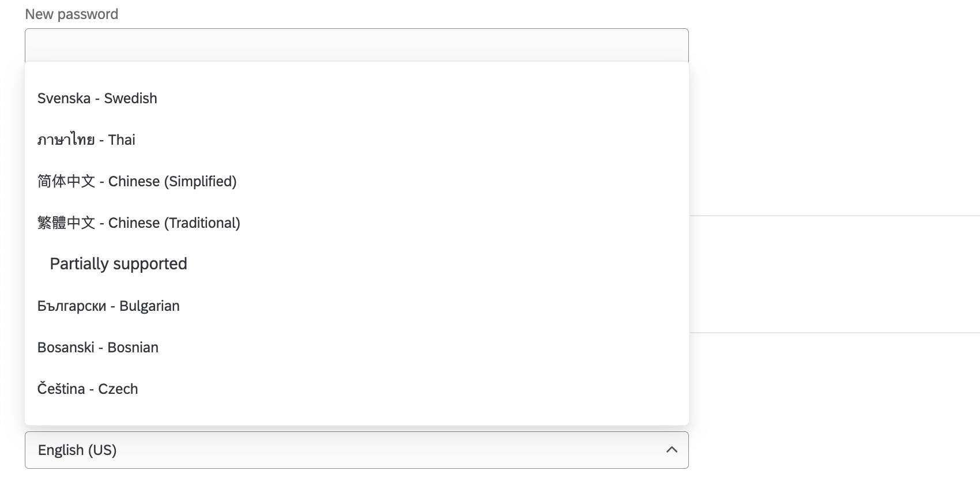Select the Svenska - Swedish language option
Image resolution: width=980 pixels, height=489 pixels.
point(97,98)
